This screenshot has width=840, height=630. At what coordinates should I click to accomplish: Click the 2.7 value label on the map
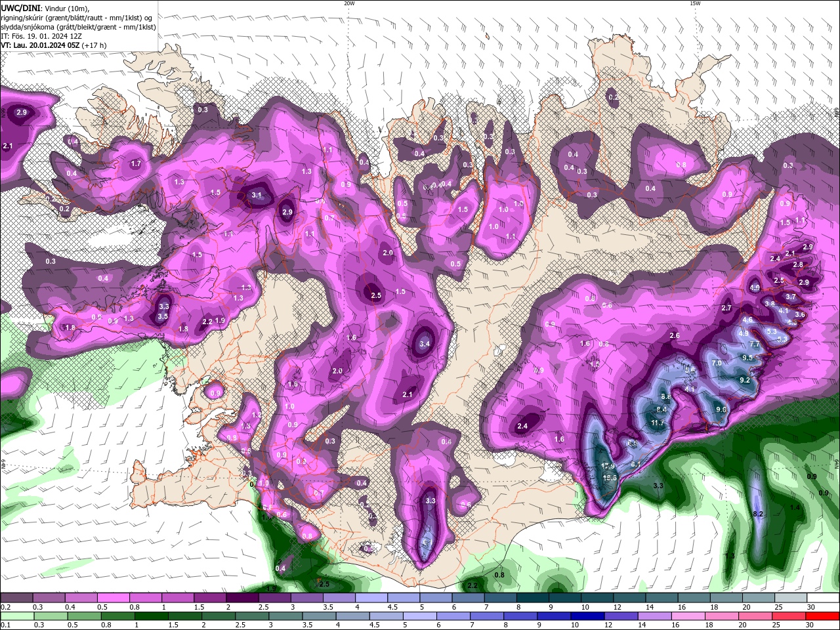pos(726,308)
